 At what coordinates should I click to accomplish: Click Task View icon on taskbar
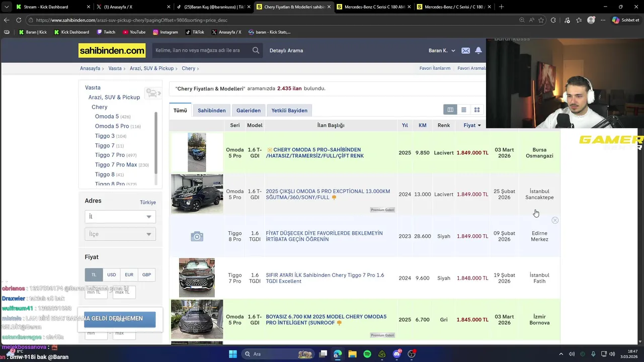coord(324,354)
